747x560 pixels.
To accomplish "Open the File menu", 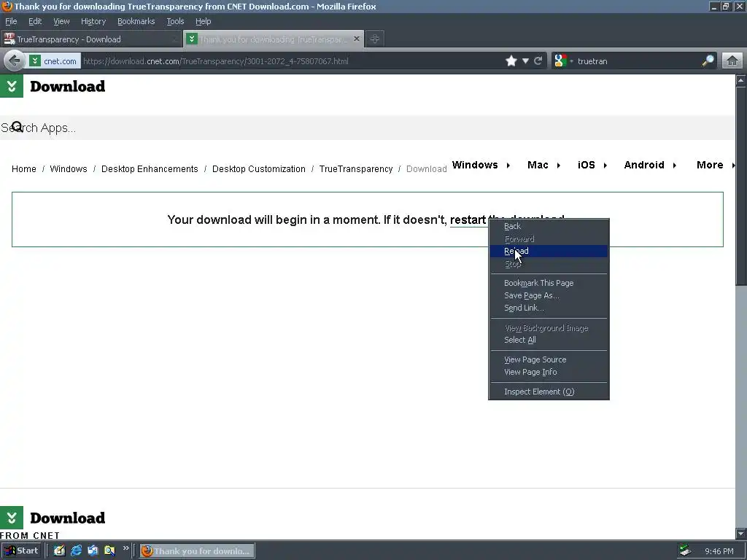I will pos(11,21).
